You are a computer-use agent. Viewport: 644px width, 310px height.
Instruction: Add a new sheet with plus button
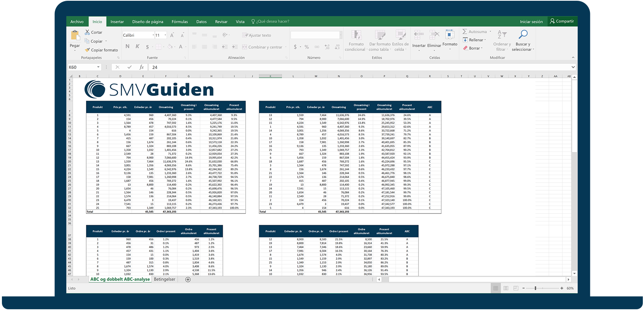188,280
